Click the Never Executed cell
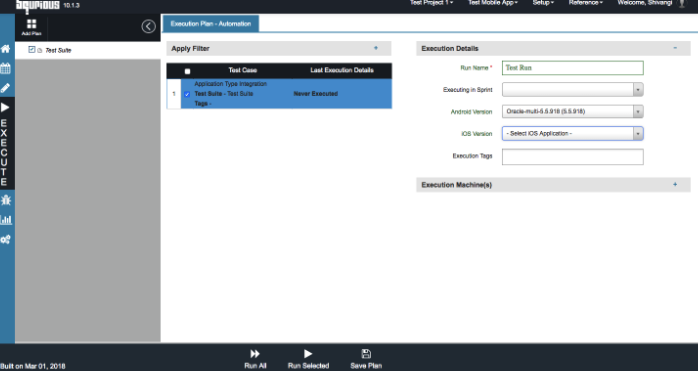The image size is (698, 371). pyautogui.click(x=316, y=94)
